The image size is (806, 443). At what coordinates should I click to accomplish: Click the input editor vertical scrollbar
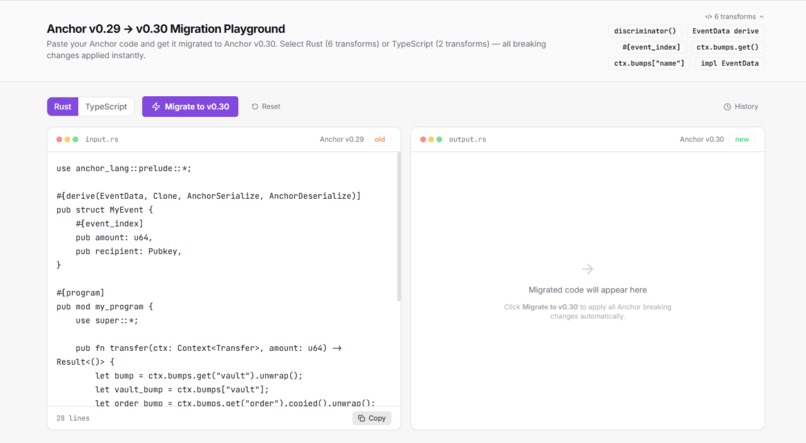[398, 226]
